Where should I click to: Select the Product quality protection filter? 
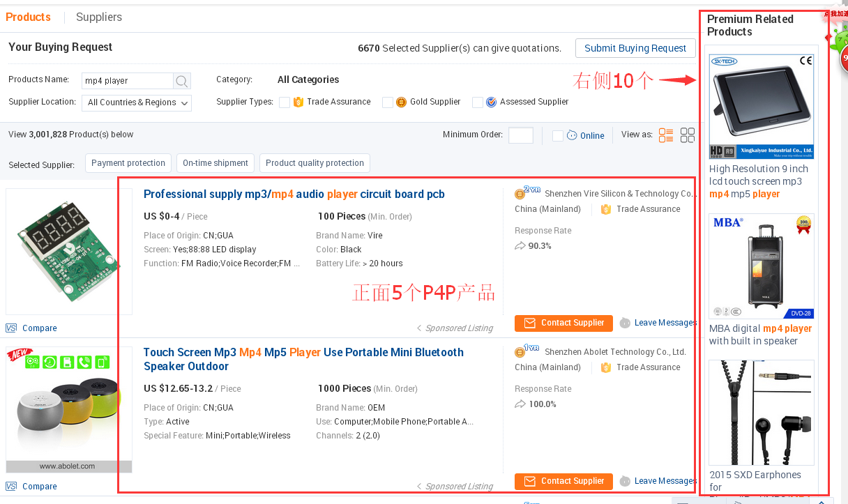point(315,163)
